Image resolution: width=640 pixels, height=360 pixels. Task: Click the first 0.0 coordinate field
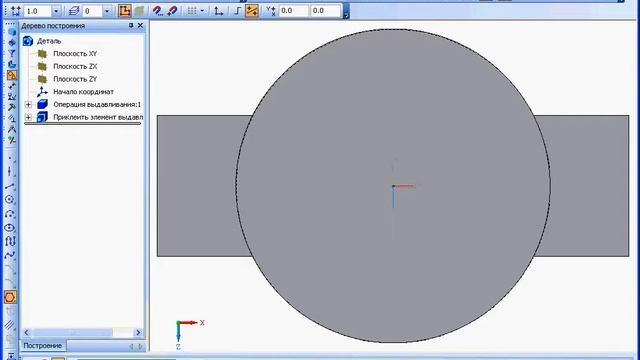(x=293, y=11)
